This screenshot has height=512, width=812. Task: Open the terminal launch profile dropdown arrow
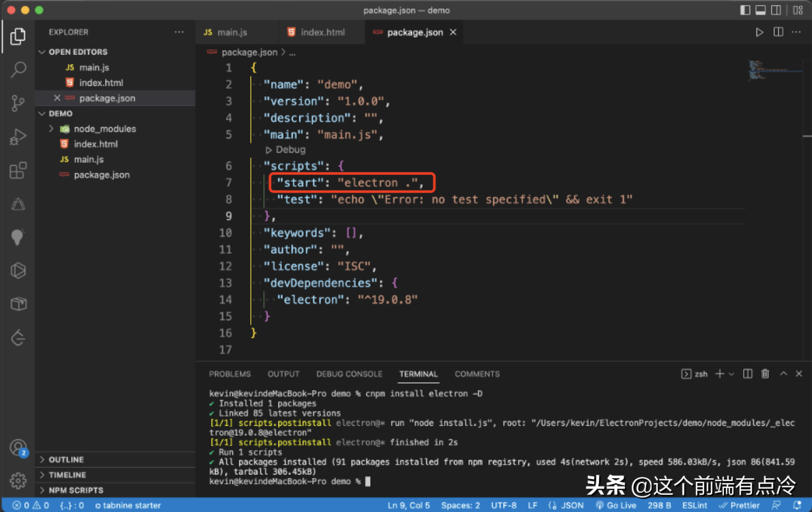coord(731,374)
